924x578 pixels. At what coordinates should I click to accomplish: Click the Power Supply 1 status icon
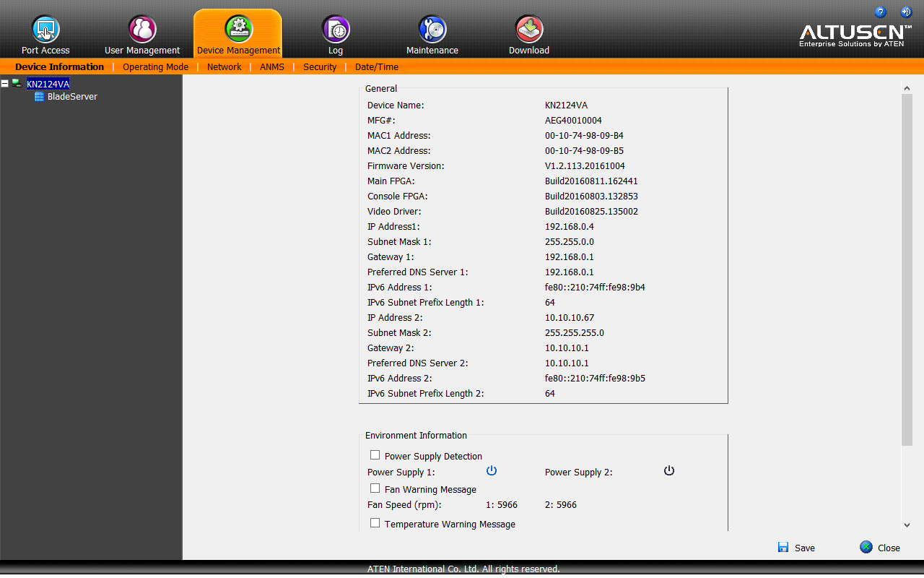[x=492, y=471]
